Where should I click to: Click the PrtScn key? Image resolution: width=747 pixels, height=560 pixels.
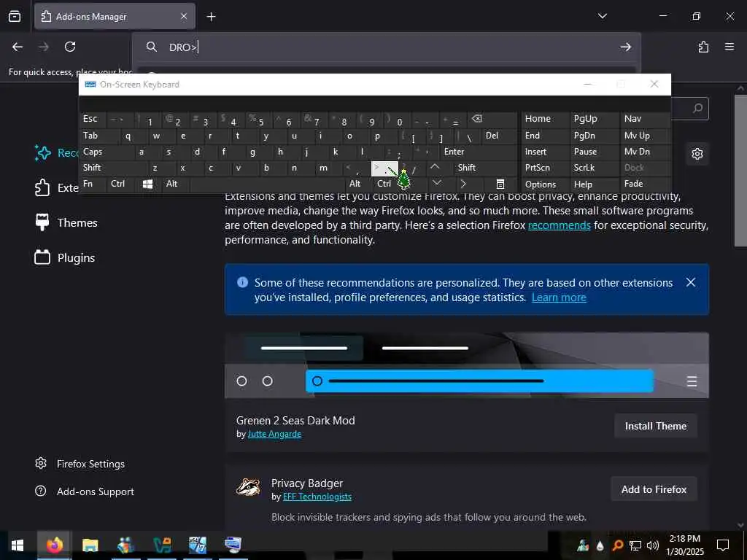pos(544,168)
